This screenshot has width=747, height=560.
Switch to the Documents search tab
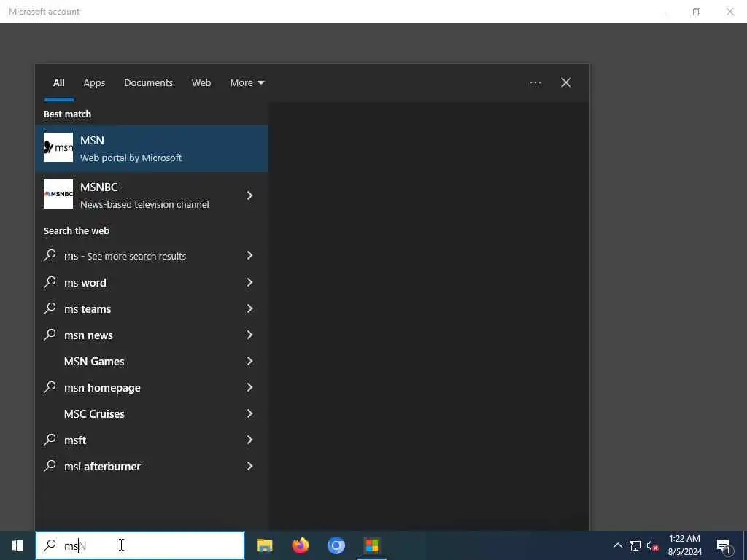tap(148, 83)
